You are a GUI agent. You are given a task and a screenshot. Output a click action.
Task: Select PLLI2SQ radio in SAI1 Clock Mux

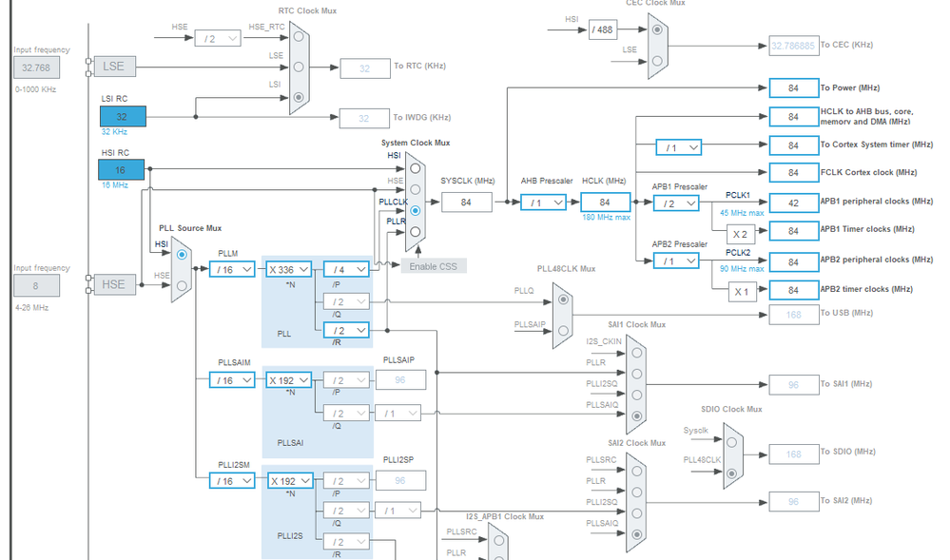[637, 396]
